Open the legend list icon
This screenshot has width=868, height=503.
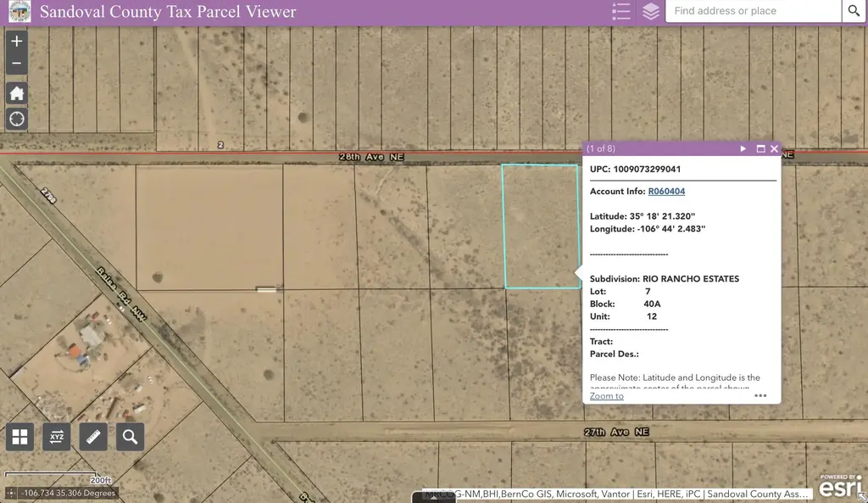621,11
